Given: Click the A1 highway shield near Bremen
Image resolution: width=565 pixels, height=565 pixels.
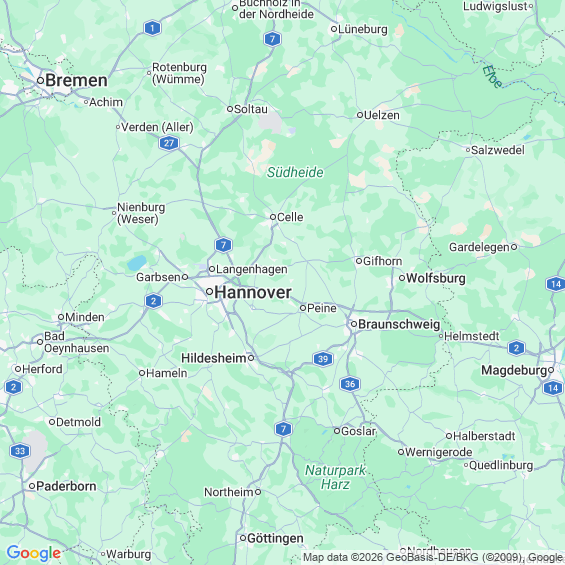Looking at the screenshot, I should click(x=152, y=28).
